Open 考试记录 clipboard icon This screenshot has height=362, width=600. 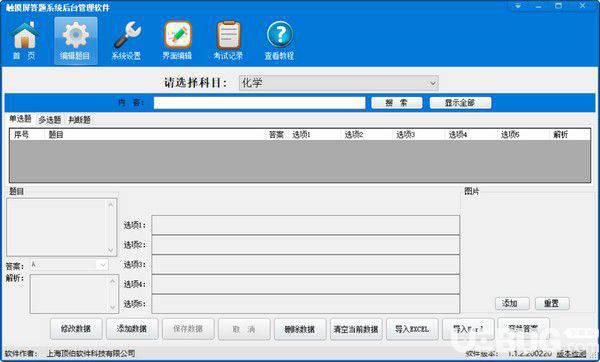pyautogui.click(x=228, y=41)
